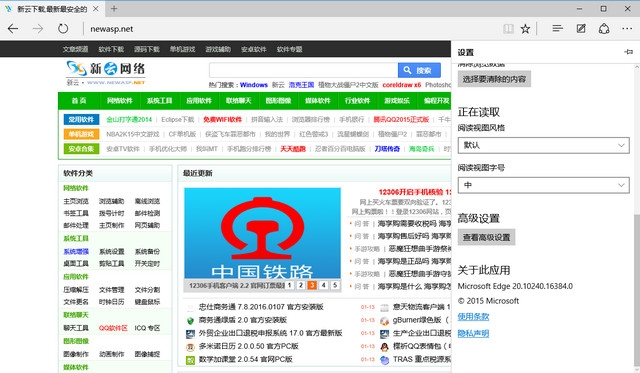
Task: Open the 阅读视图字号 dropdown set to 中
Action: [543, 185]
